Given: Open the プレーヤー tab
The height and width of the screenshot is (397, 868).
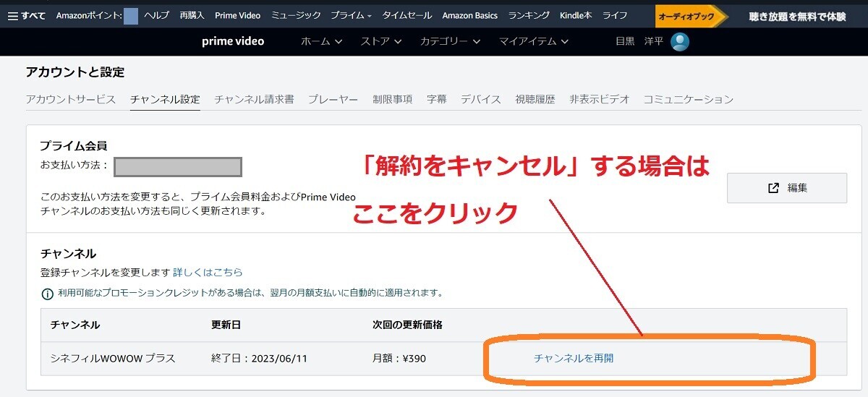Looking at the screenshot, I should click(x=333, y=100).
